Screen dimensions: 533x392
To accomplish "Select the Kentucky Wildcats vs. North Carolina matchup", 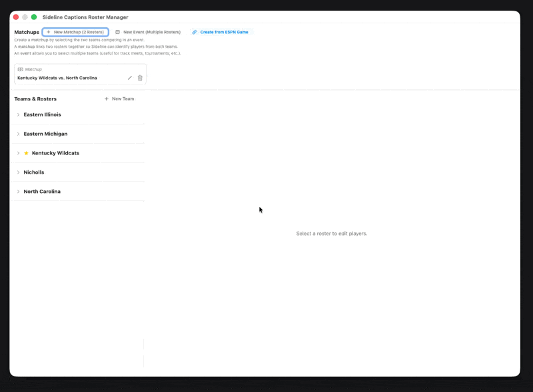I will click(57, 78).
